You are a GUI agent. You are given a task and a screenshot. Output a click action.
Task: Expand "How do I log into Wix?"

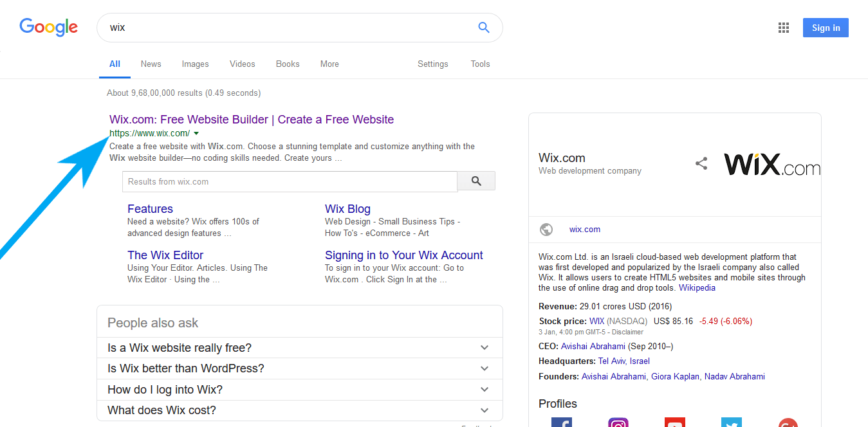click(x=300, y=390)
